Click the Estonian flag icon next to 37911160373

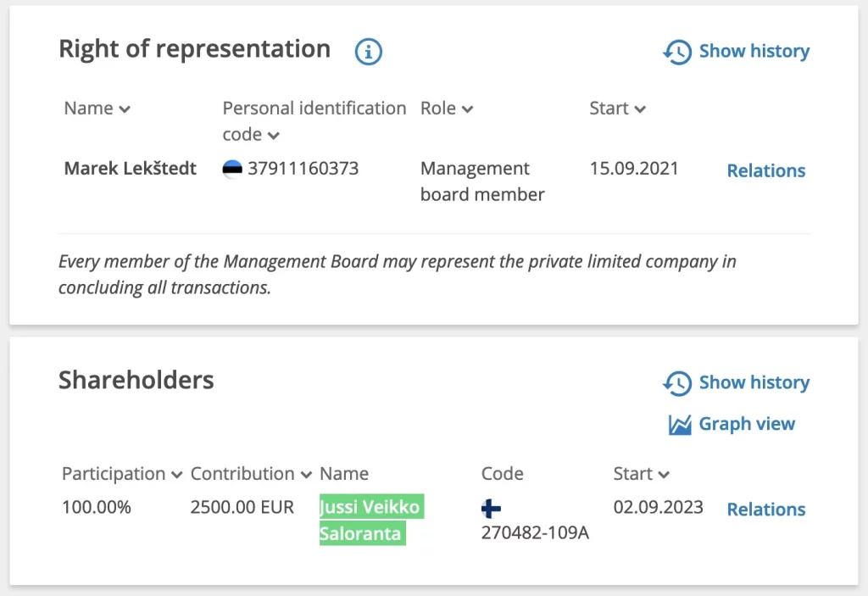click(232, 169)
